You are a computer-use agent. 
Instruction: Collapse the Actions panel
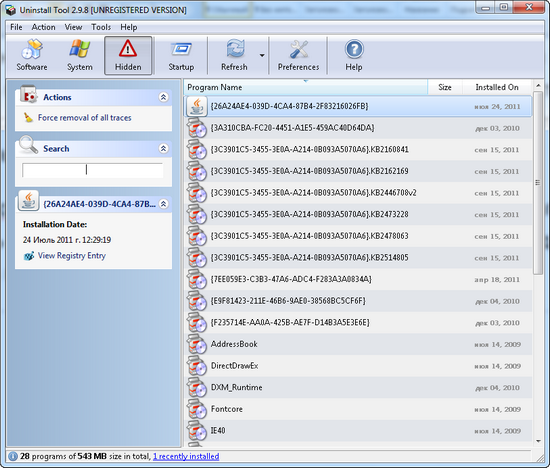coord(163,97)
